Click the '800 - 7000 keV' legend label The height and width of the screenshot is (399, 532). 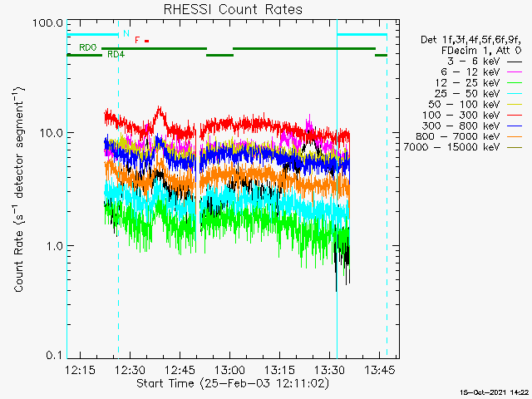coord(458,136)
